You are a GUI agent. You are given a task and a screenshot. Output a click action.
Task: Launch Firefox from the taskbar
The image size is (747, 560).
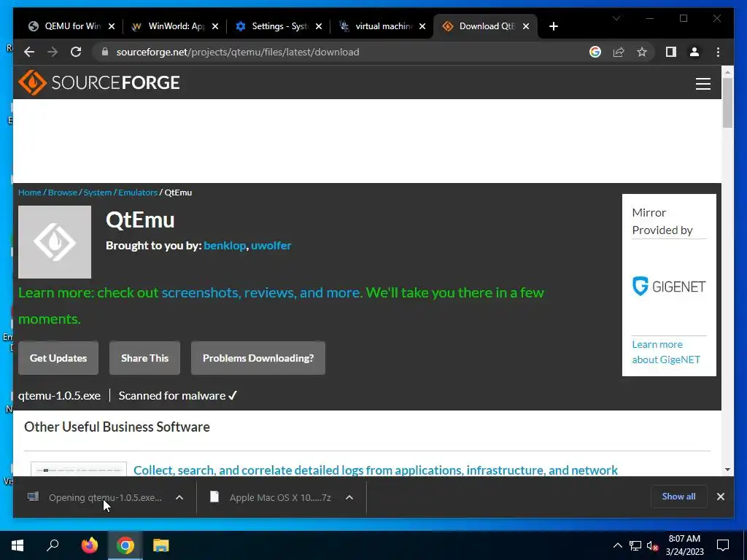89,545
